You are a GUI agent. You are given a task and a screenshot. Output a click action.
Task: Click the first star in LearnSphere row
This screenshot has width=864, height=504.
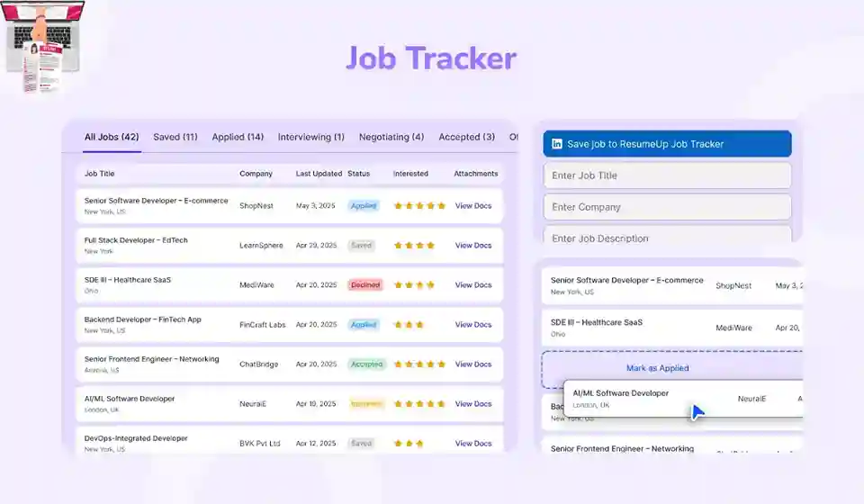[398, 245]
